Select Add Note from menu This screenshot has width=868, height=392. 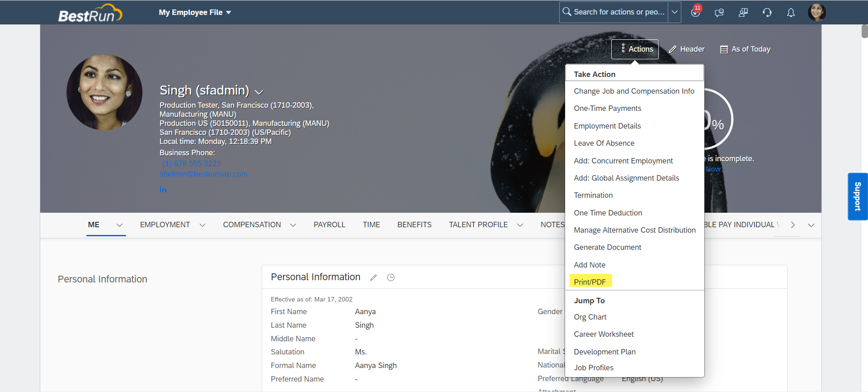tap(590, 265)
